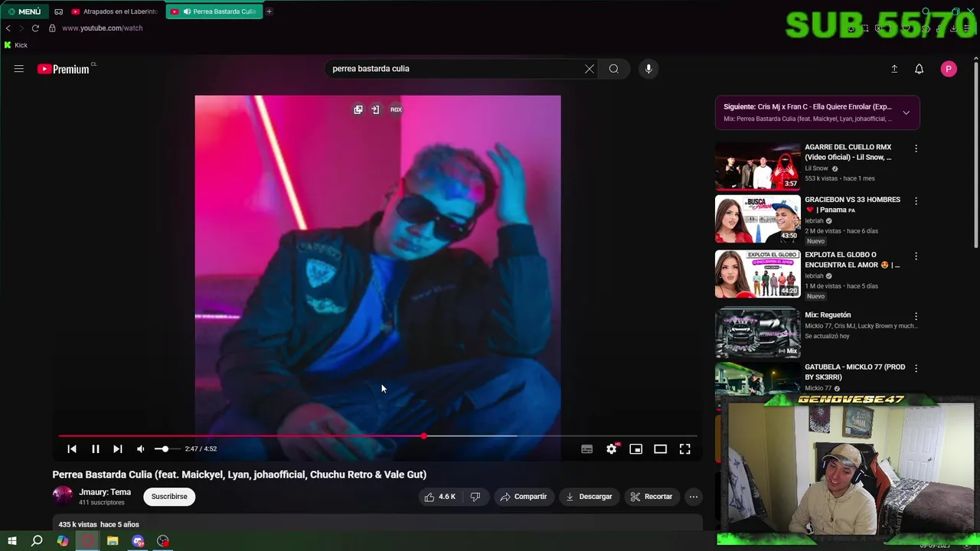Switch to Atrapados en el Laberinto tab
The image size is (980, 551).
pyautogui.click(x=115, y=11)
